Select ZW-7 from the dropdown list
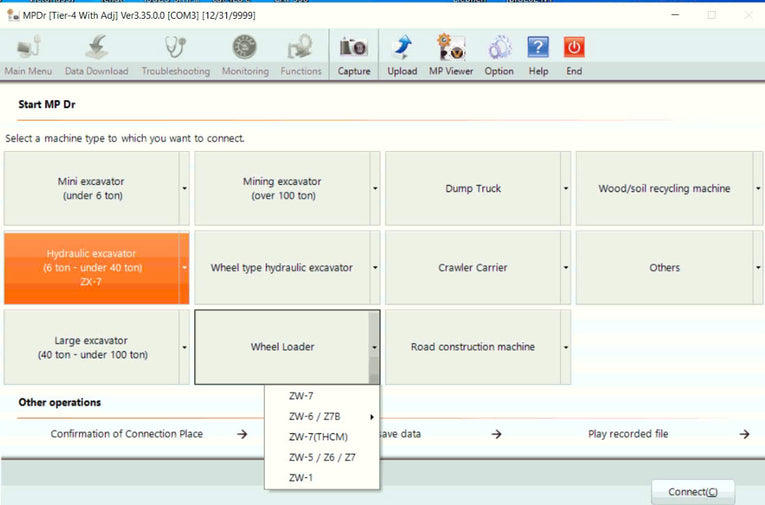Screen dimensions: 765x505 301,396
